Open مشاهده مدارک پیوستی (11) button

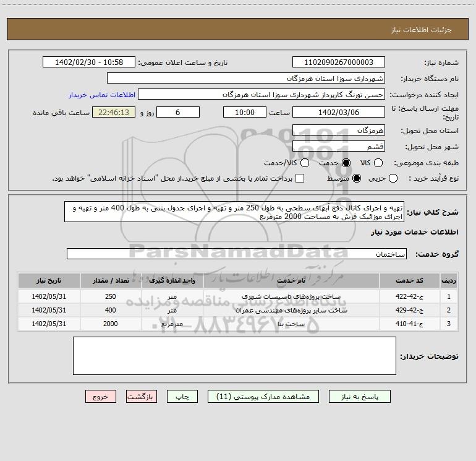(263, 397)
